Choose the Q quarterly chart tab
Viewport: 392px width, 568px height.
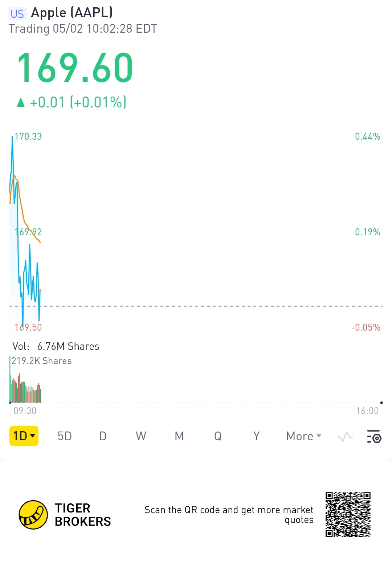[x=218, y=436]
